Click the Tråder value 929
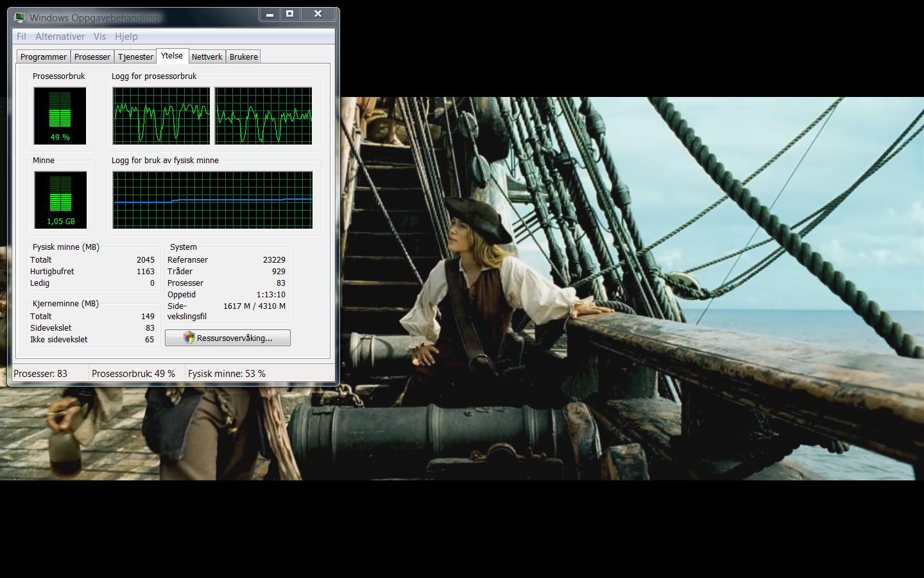 click(278, 272)
